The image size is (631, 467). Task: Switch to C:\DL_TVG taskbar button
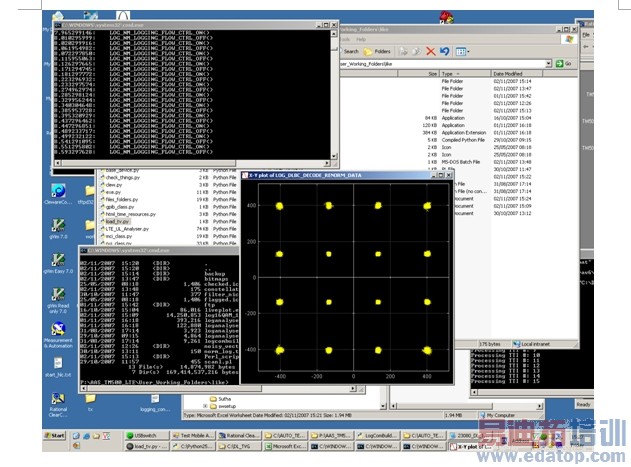[239, 446]
